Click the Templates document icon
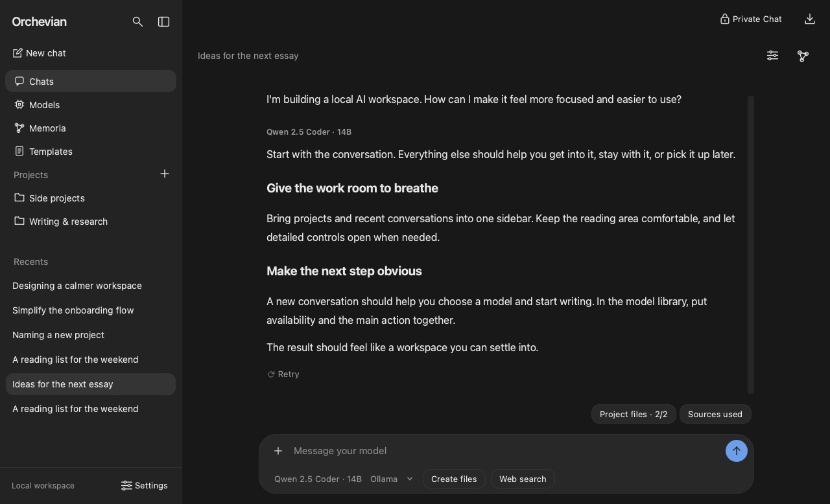 coord(19,151)
